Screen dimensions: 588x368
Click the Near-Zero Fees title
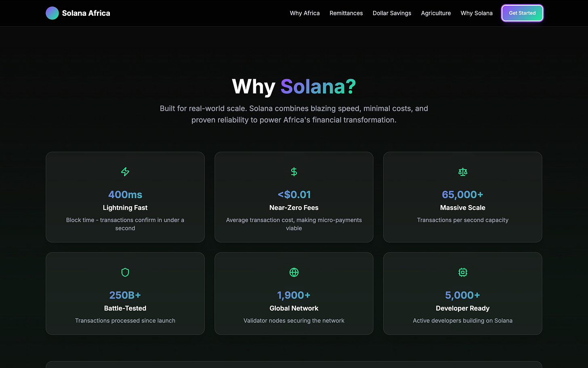294,207
